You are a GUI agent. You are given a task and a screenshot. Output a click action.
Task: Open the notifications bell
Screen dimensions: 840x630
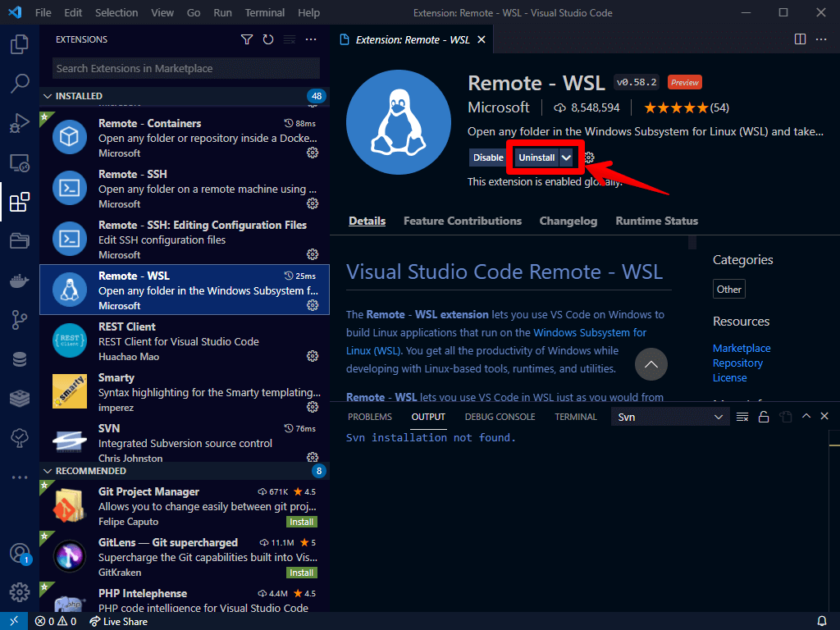tap(822, 621)
